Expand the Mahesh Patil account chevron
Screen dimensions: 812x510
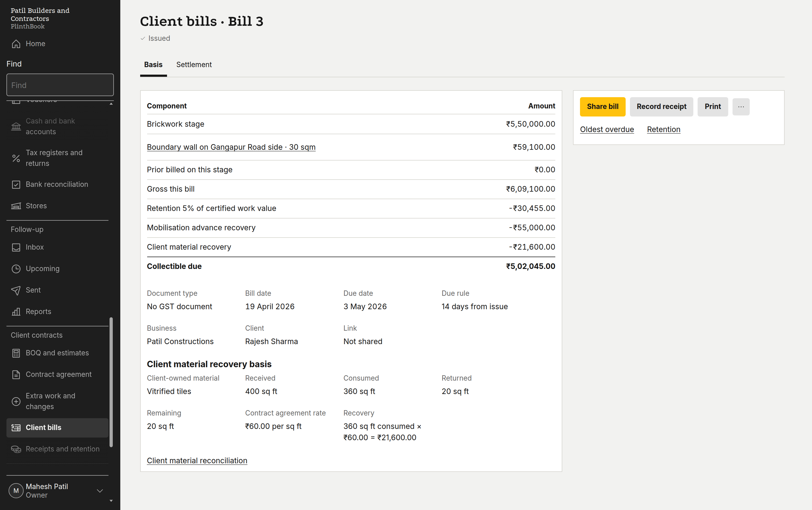(x=100, y=491)
